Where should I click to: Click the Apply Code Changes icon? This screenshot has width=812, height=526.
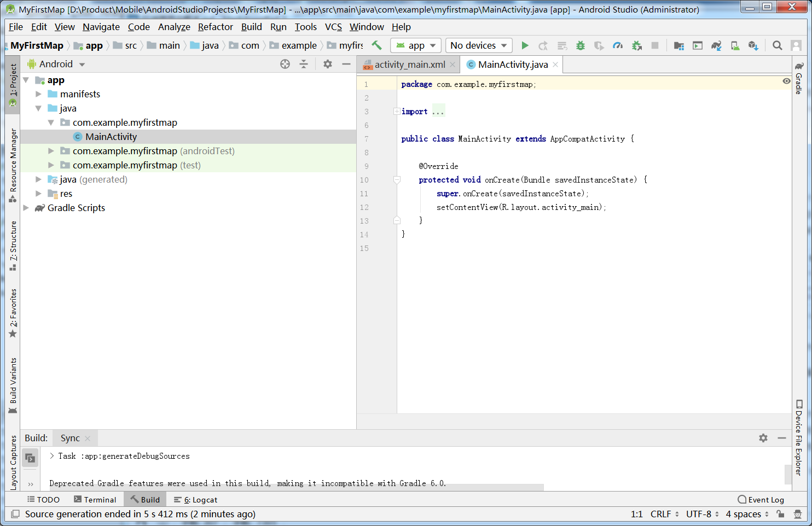(562, 45)
